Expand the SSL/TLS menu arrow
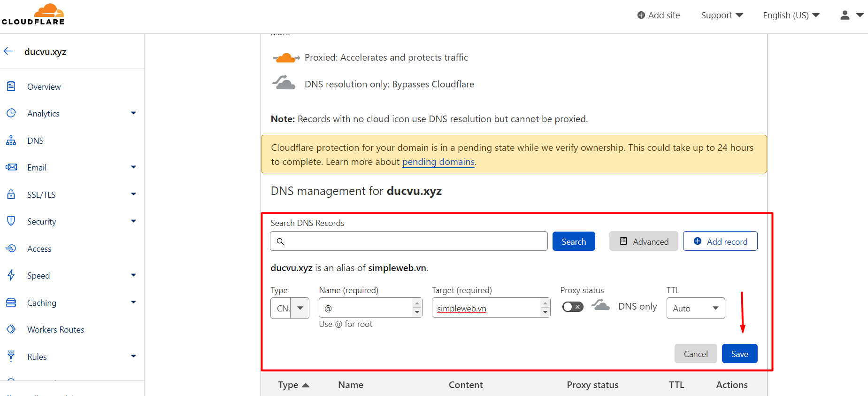 [x=133, y=194]
